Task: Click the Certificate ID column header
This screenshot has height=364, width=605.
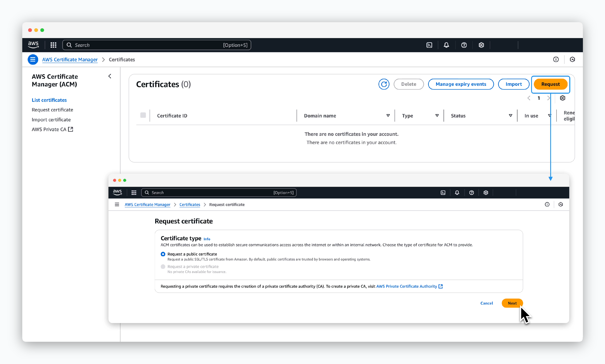Action: pos(172,116)
